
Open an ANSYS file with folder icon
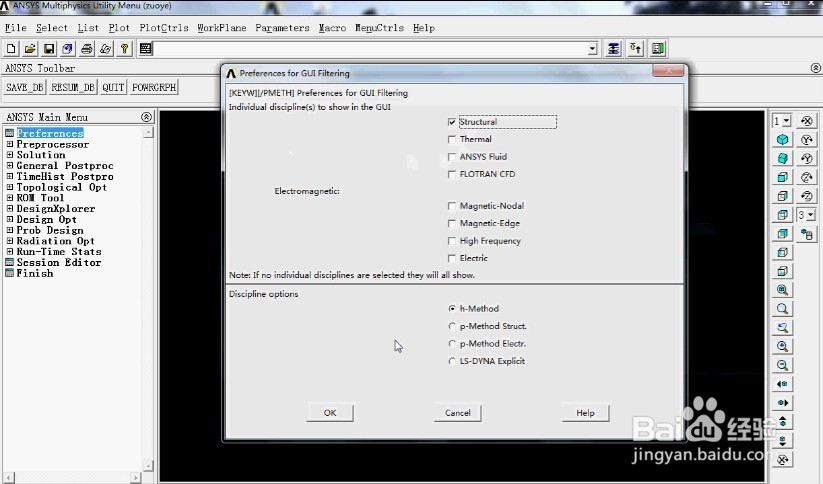(30, 49)
